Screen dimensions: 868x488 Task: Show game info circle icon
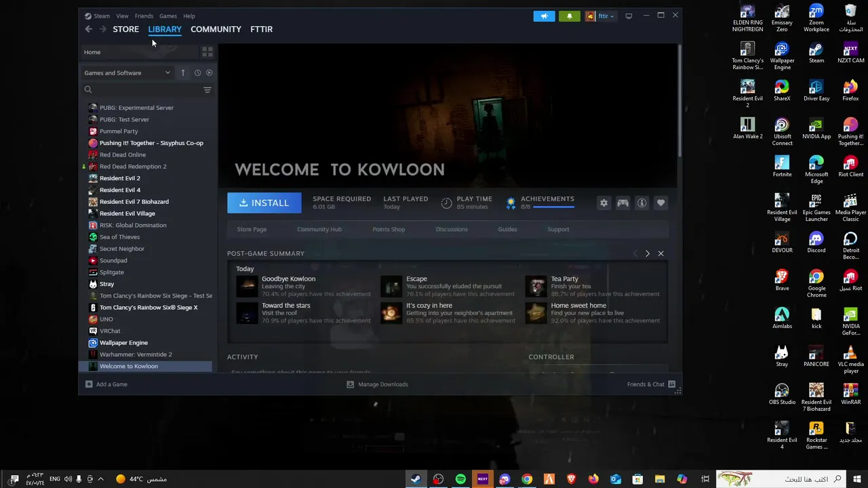pyautogui.click(x=642, y=203)
